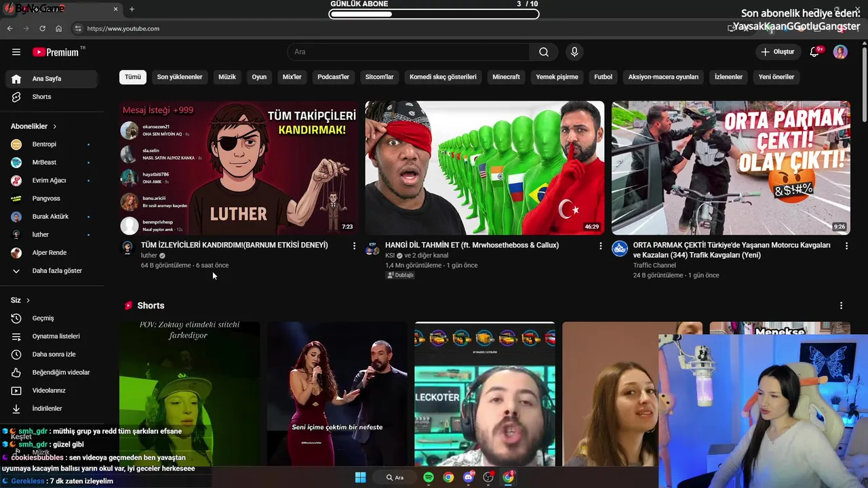
Task: Open the Seni içime çektim Short
Action: coord(337,393)
